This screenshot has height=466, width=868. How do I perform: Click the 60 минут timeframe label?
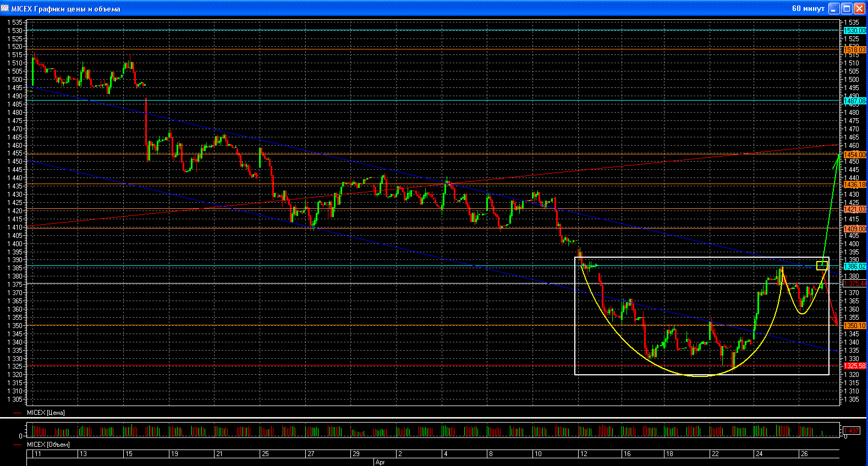(807, 8)
